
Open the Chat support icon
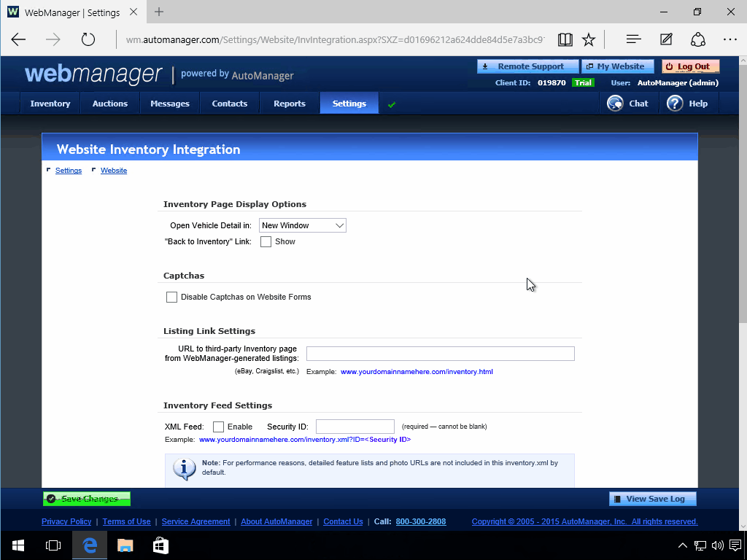pyautogui.click(x=615, y=103)
